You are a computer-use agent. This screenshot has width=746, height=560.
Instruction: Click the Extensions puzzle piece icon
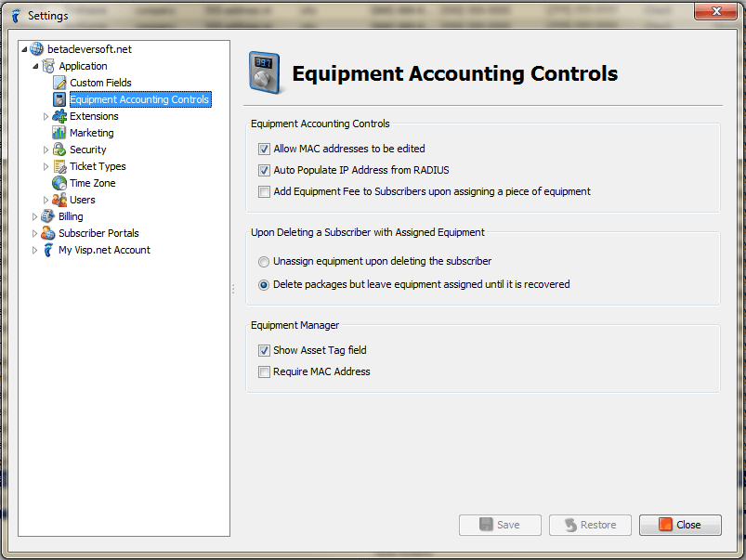click(x=59, y=116)
